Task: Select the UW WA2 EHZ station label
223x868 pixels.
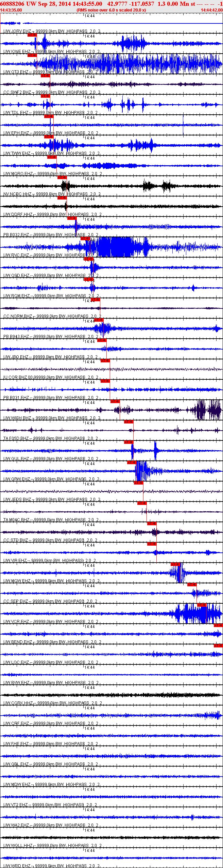Action: click(51, 825)
